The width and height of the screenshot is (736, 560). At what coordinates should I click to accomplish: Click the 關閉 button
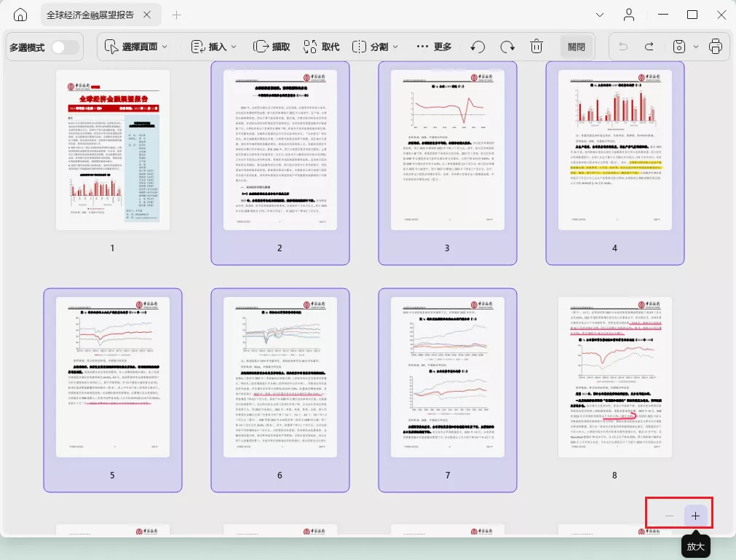(577, 47)
